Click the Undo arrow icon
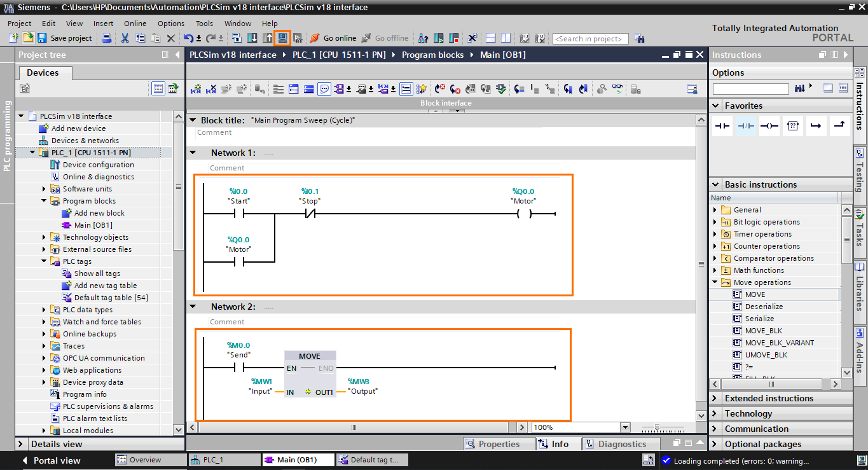 click(189, 38)
